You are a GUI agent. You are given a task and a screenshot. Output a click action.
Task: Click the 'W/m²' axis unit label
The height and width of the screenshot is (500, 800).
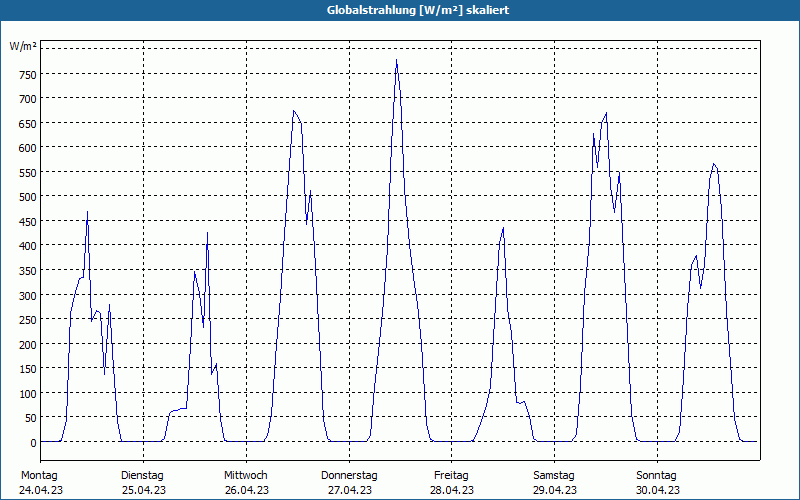pos(23,46)
